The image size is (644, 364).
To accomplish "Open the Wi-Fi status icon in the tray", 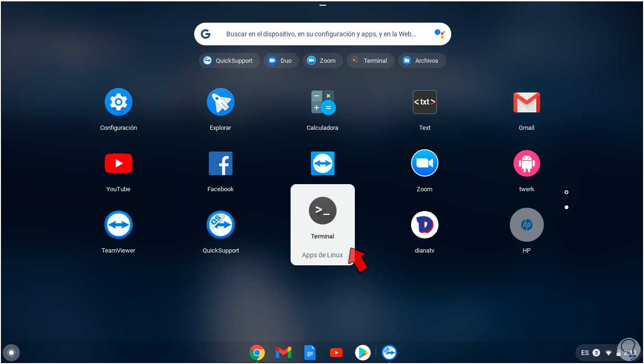I will [x=609, y=353].
